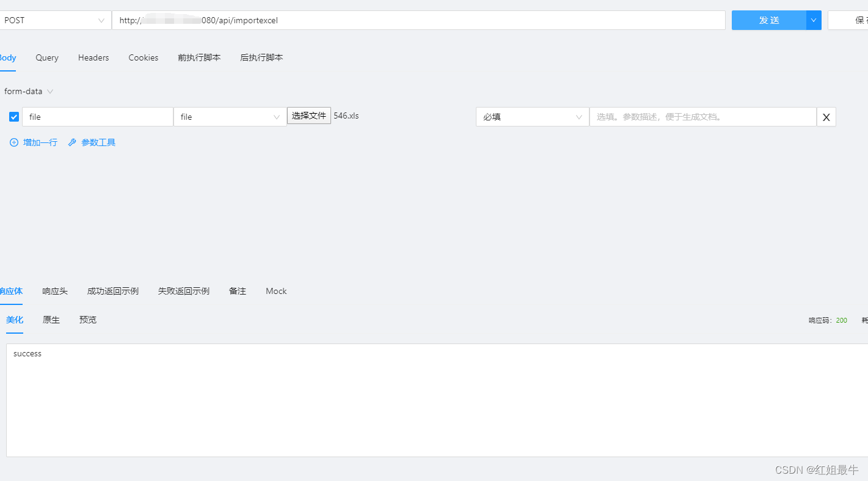
Task: Click the 增加一行 plus icon
Action: tap(13, 142)
